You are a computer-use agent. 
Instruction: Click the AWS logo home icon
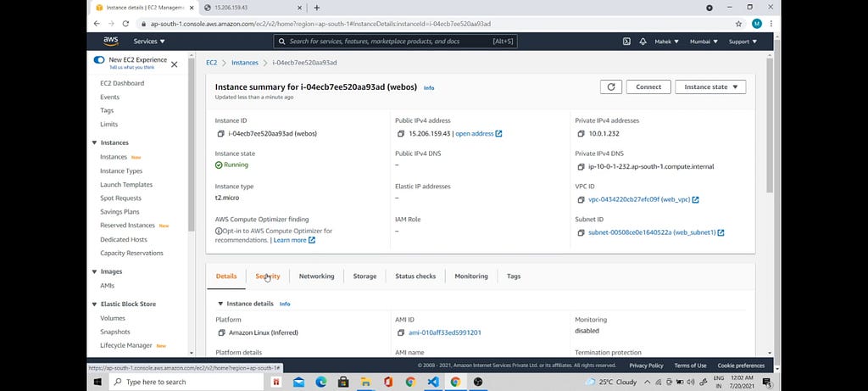point(111,42)
